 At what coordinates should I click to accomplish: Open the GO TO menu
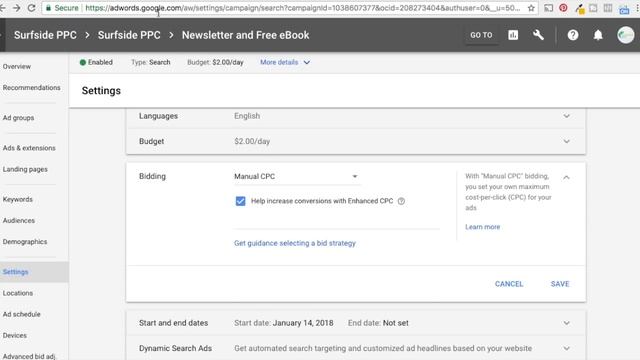[x=481, y=35]
